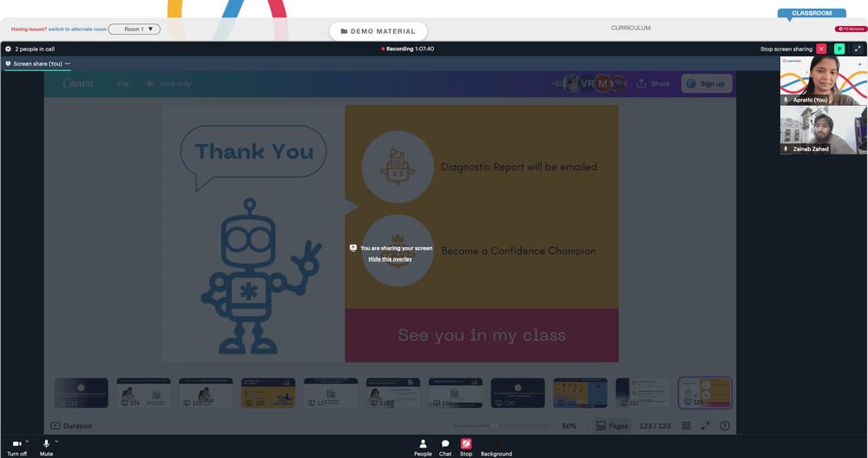Select slide thumbnail 120

coord(517,393)
